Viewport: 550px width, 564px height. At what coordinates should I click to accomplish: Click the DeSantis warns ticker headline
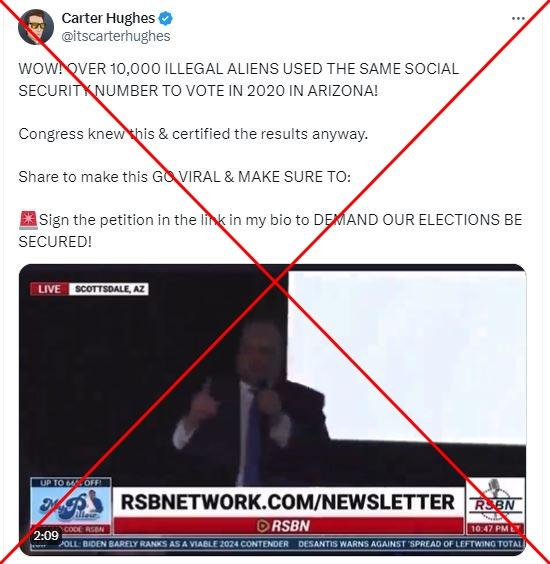[410, 544]
